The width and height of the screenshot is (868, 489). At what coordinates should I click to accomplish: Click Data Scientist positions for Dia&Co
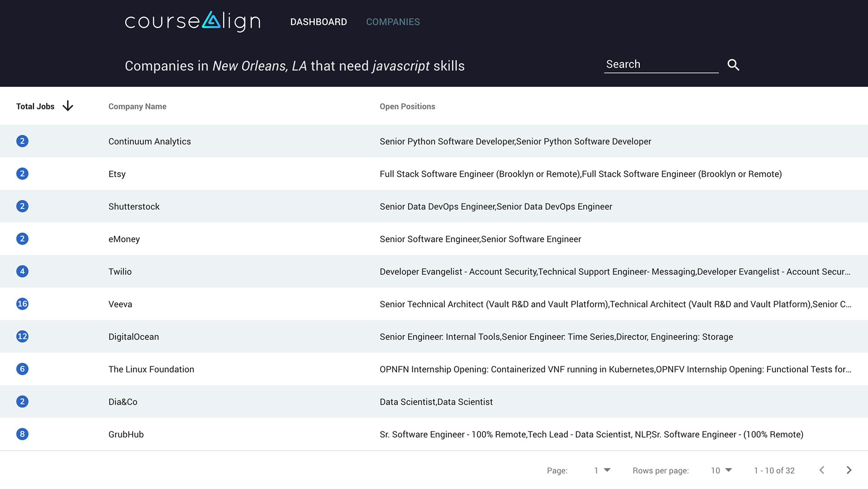(x=436, y=402)
